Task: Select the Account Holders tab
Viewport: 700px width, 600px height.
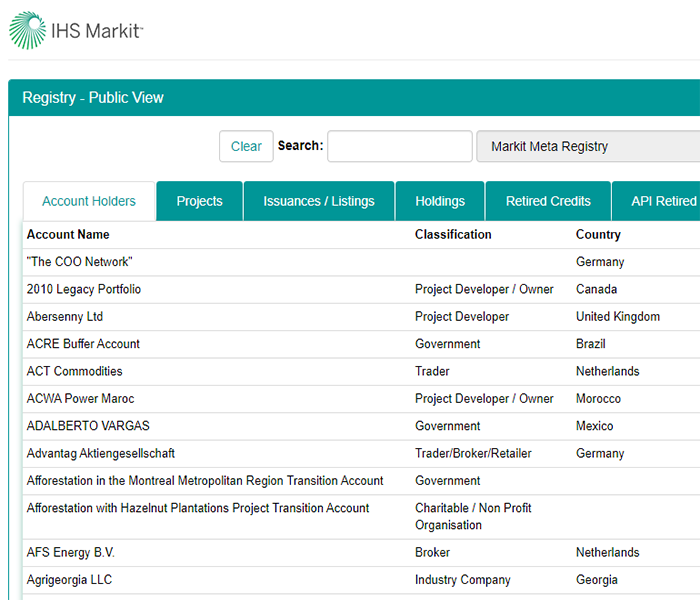Action: coord(89,201)
